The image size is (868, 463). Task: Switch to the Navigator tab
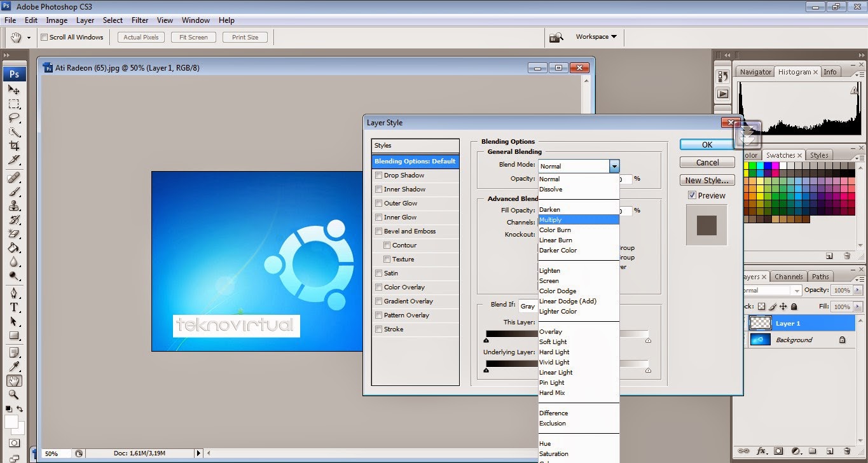tap(755, 72)
